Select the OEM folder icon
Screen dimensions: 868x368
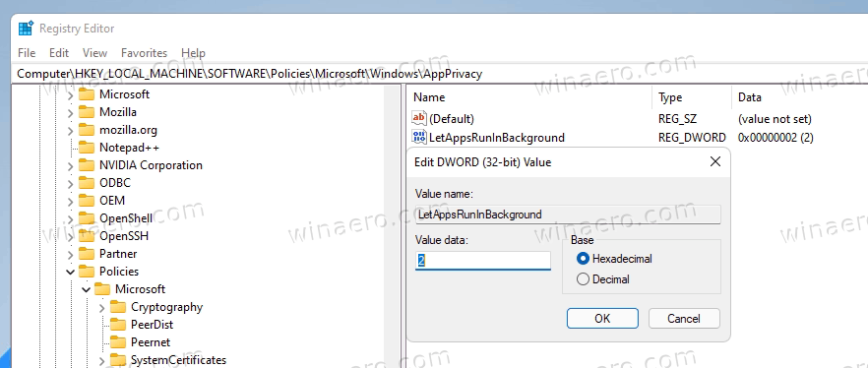tap(86, 201)
